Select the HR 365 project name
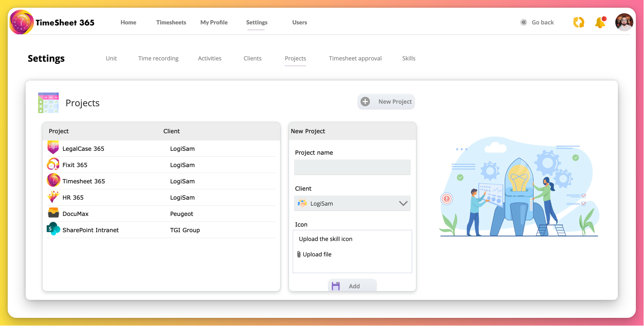The image size is (644, 326). coord(73,197)
